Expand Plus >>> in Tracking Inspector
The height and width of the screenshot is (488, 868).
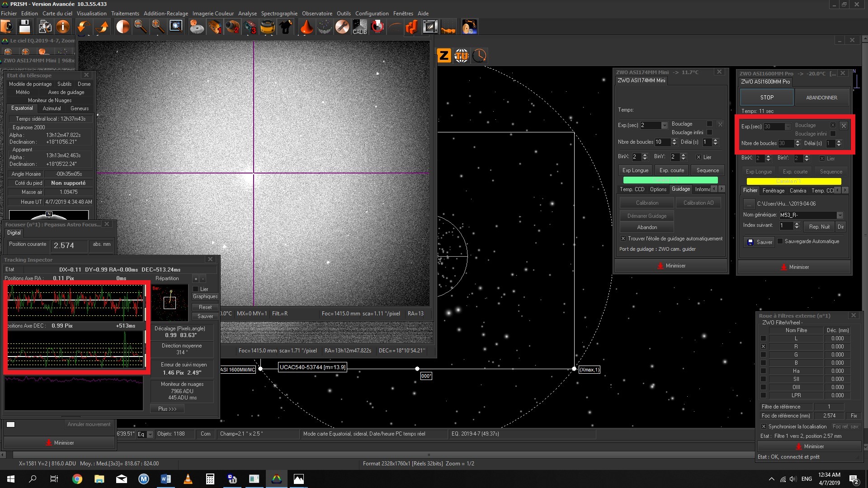coord(167,408)
